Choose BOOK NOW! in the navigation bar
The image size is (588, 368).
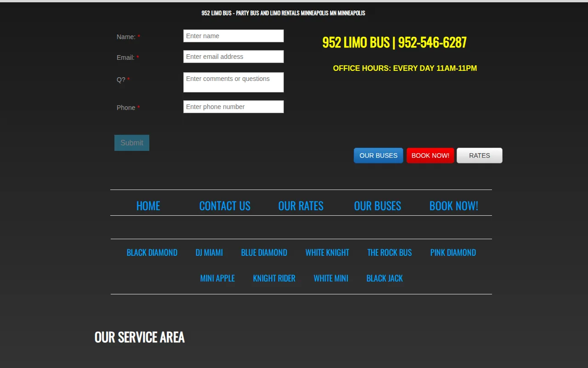click(454, 206)
